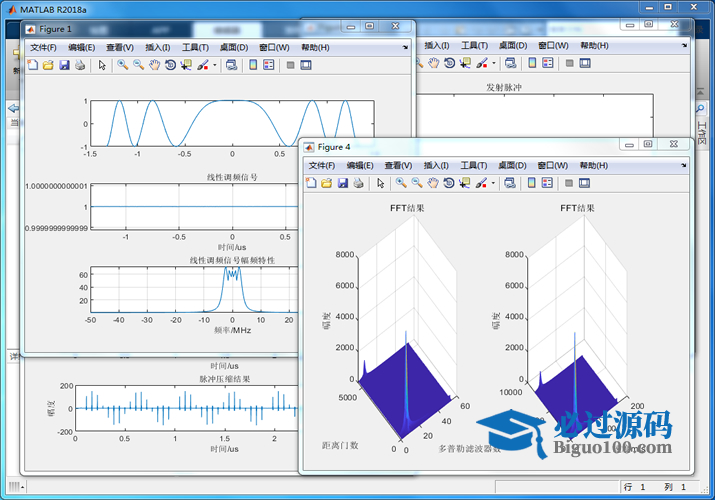Screen dimensions: 715x500
Task: Select Brush data tool in Figure 4
Action: point(481,183)
